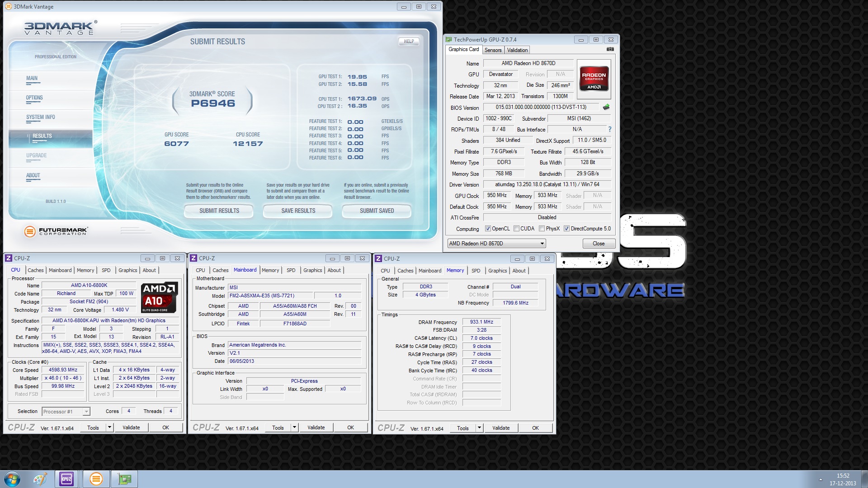The image size is (868, 488).
Task: Go to SYSTEM INFO in 3DMark sidebar
Action: pyautogui.click(x=41, y=117)
